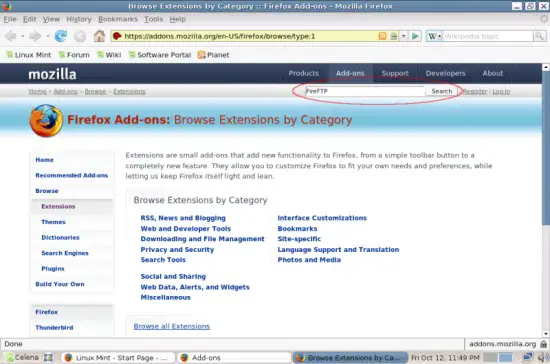
Task: Open the Wiki bookmark
Action: (109, 55)
